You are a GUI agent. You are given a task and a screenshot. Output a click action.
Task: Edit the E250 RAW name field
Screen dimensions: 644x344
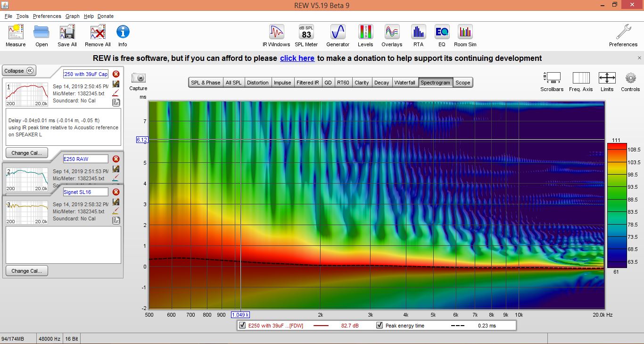[x=86, y=159]
